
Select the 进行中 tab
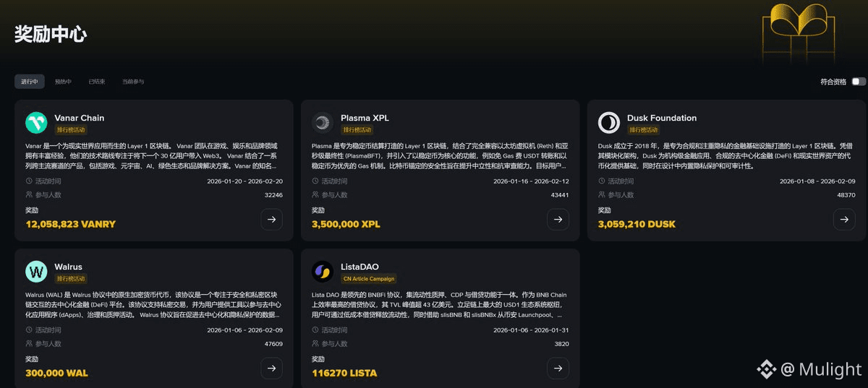pyautogui.click(x=30, y=82)
